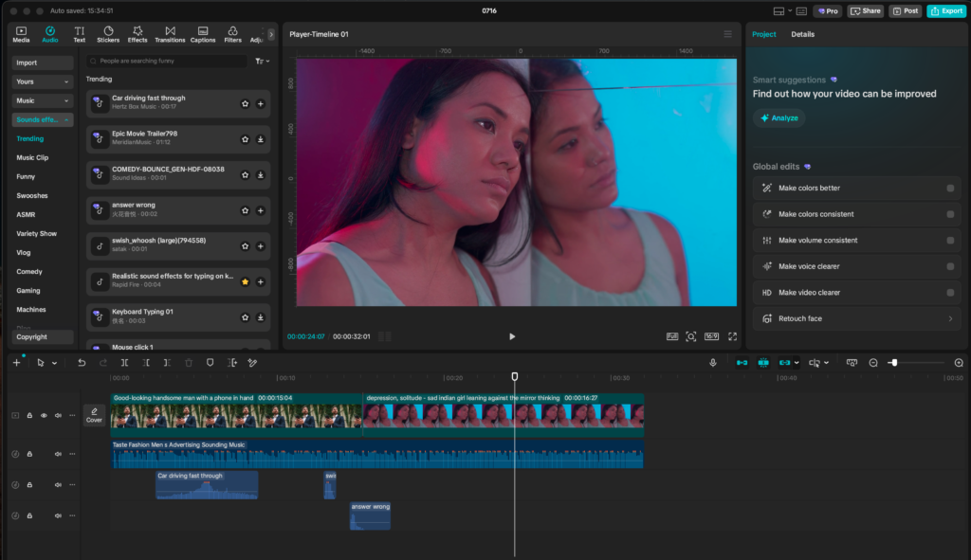Open the Filters tab
This screenshot has height=560, width=971.
(x=233, y=34)
